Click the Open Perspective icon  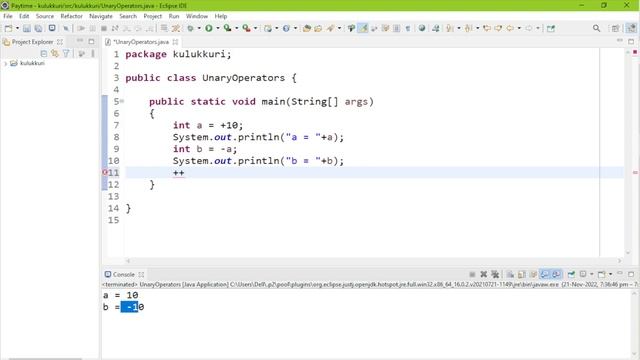click(x=616, y=28)
